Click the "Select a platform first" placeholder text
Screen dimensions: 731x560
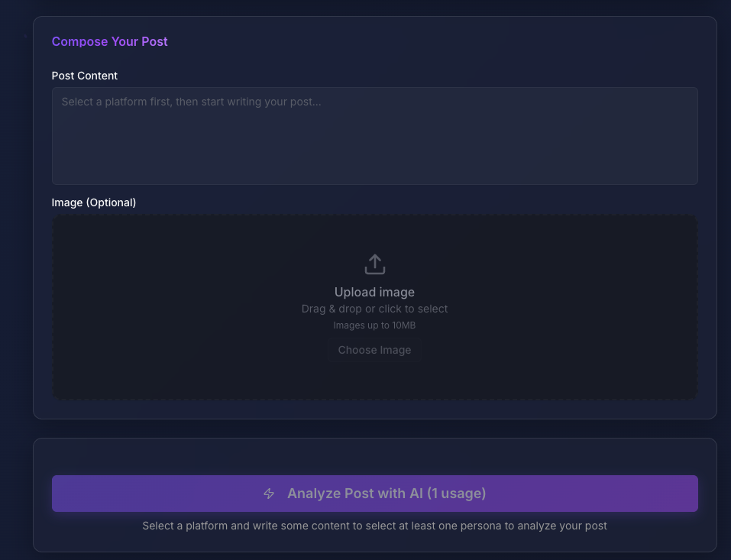pyautogui.click(x=191, y=102)
